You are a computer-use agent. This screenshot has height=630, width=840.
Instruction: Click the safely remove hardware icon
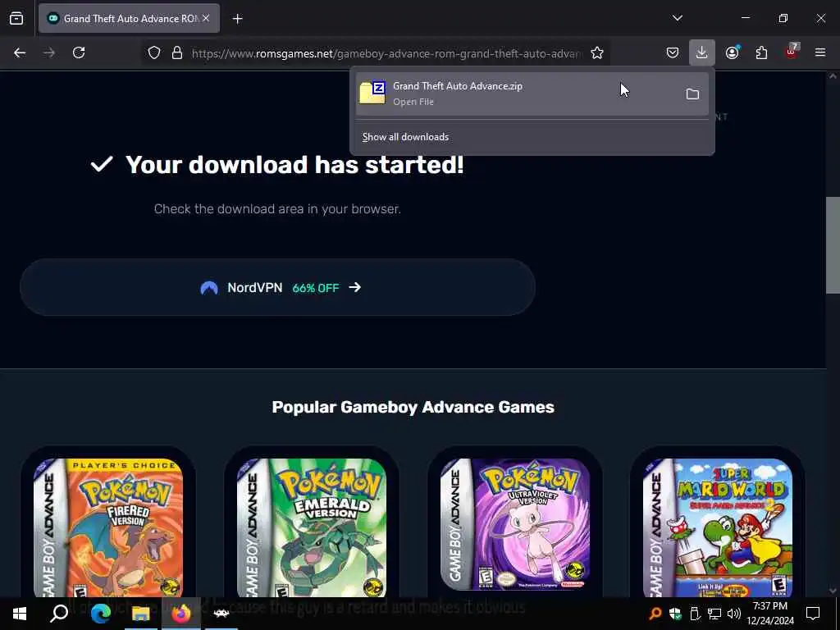click(x=695, y=614)
